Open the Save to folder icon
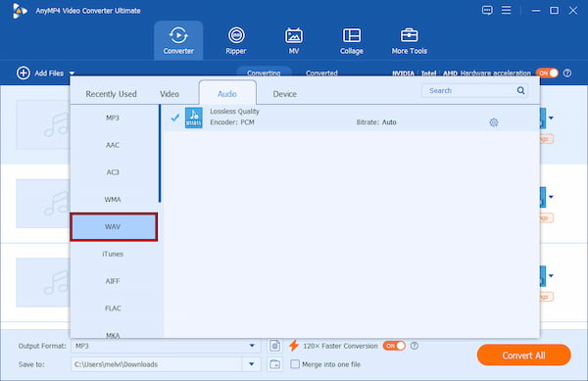 274,364
